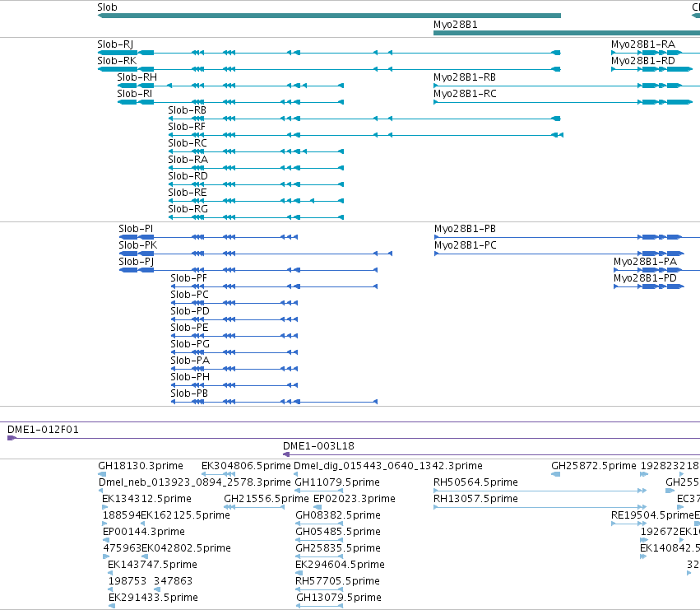Click the Slob-PF protein label
Viewport: 700px width, 610px height.
pyautogui.click(x=189, y=278)
